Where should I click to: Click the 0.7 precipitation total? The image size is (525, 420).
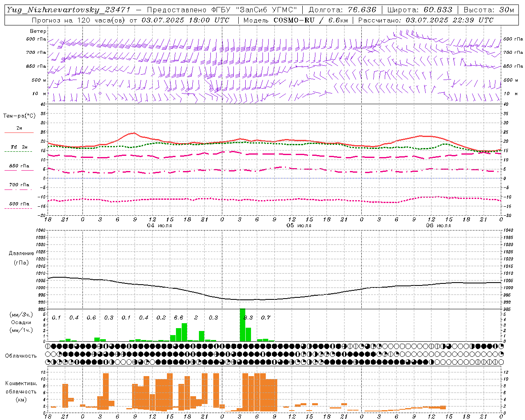[266, 317]
